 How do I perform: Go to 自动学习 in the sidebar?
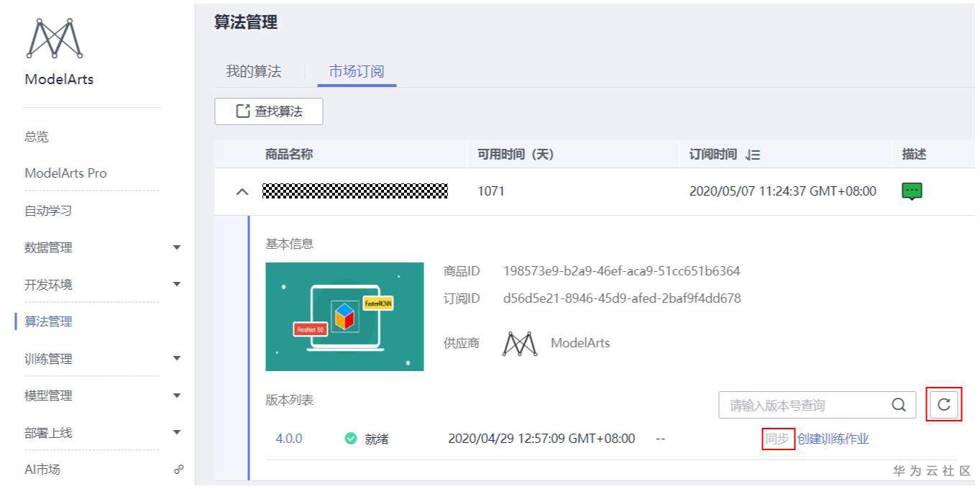coord(48,211)
